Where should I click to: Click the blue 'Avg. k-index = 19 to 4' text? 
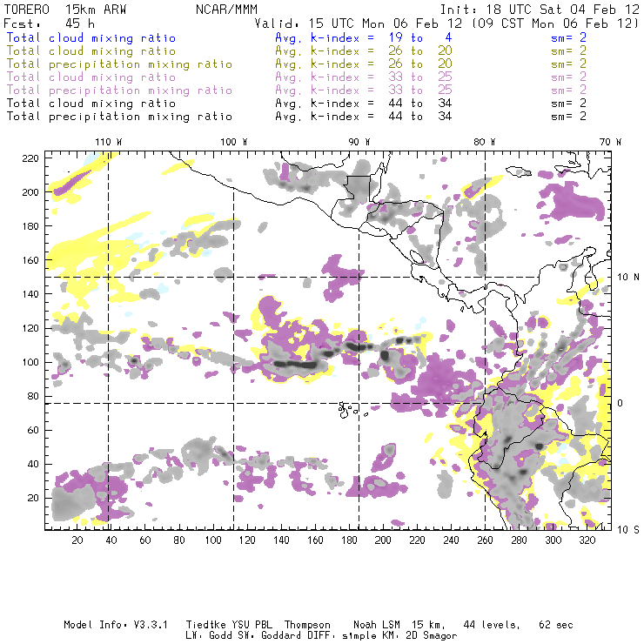(364, 37)
